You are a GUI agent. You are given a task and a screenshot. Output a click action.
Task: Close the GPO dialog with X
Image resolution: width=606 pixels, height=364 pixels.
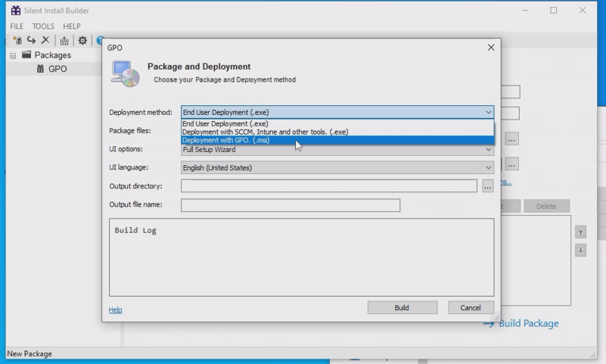pyautogui.click(x=491, y=48)
